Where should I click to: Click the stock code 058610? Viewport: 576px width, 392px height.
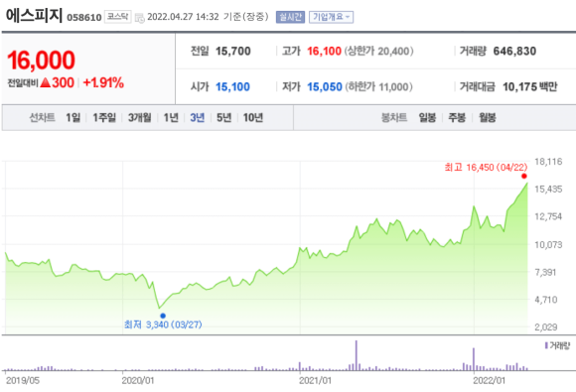pos(84,18)
